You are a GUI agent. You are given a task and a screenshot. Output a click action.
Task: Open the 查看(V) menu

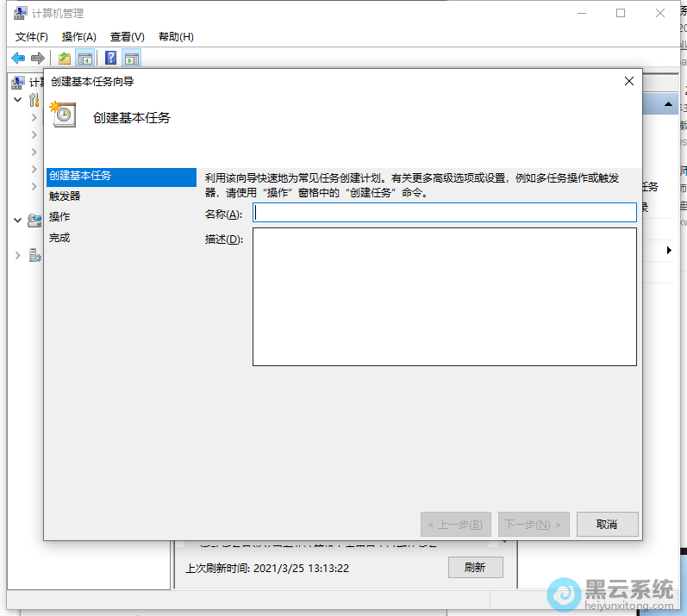127,37
